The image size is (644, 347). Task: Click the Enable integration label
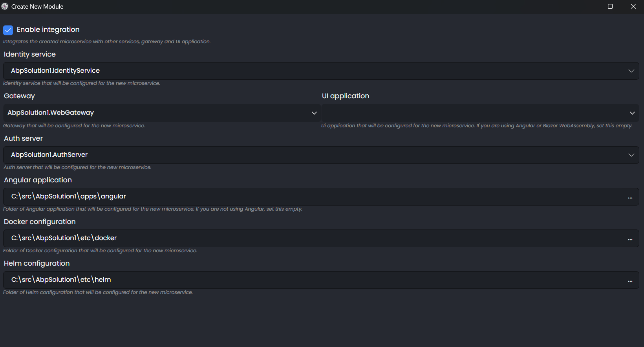[x=48, y=30]
